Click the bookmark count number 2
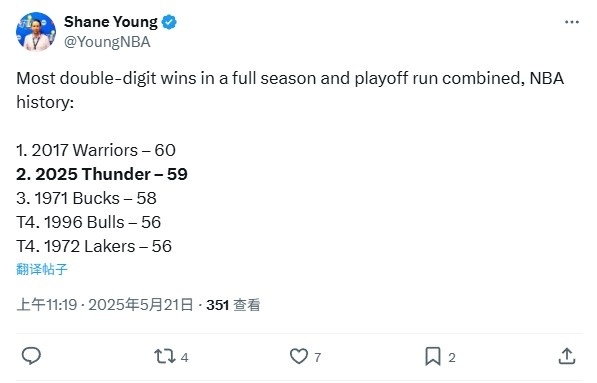This screenshot has width=597, height=383. pyautogui.click(x=452, y=357)
